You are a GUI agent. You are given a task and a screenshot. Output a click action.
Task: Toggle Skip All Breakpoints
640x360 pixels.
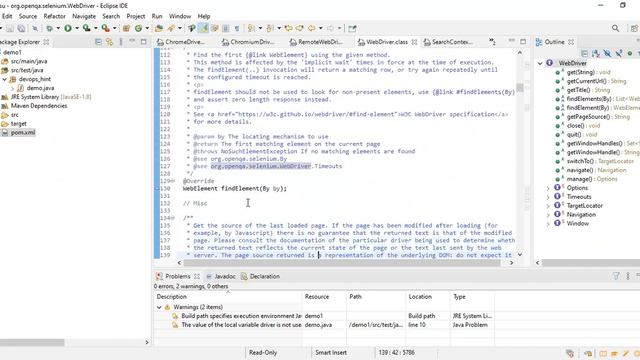point(35,28)
